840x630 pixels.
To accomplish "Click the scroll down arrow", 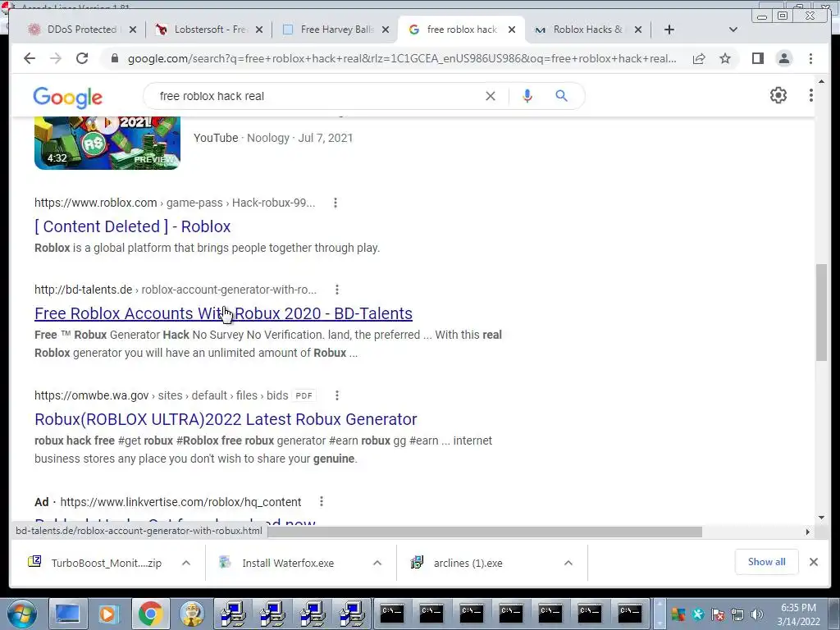I will (821, 518).
